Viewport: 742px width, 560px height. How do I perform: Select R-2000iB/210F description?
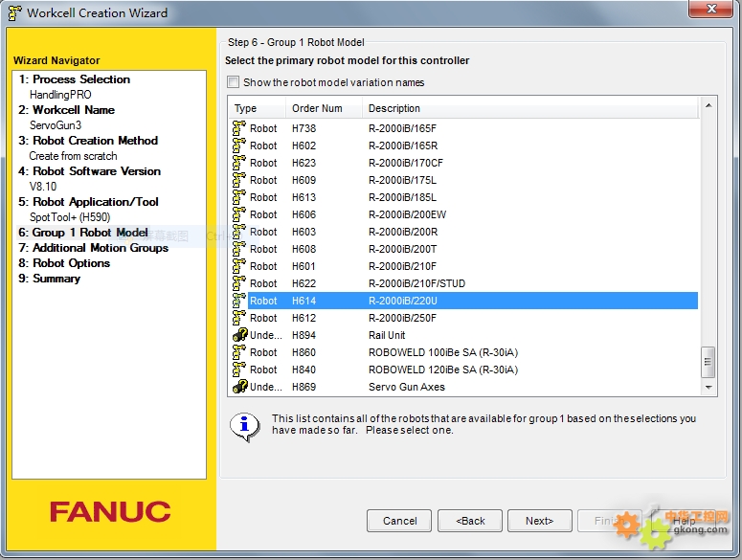coord(402,266)
